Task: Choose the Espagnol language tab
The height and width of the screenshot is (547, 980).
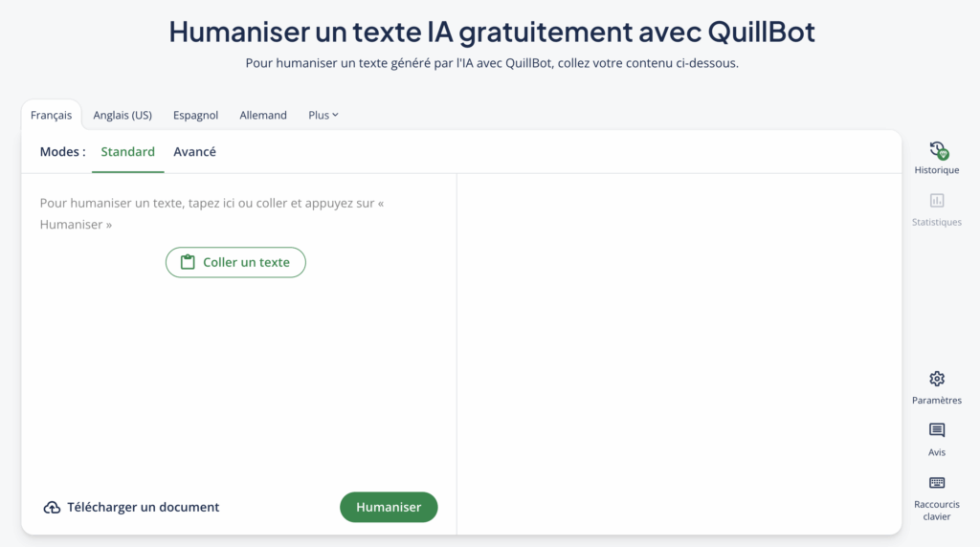Action: coord(195,116)
